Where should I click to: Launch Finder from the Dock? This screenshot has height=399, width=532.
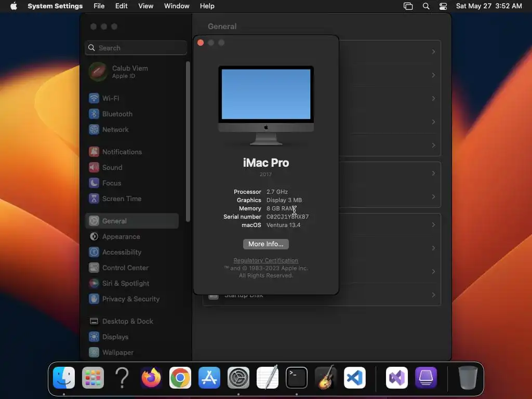coord(64,378)
